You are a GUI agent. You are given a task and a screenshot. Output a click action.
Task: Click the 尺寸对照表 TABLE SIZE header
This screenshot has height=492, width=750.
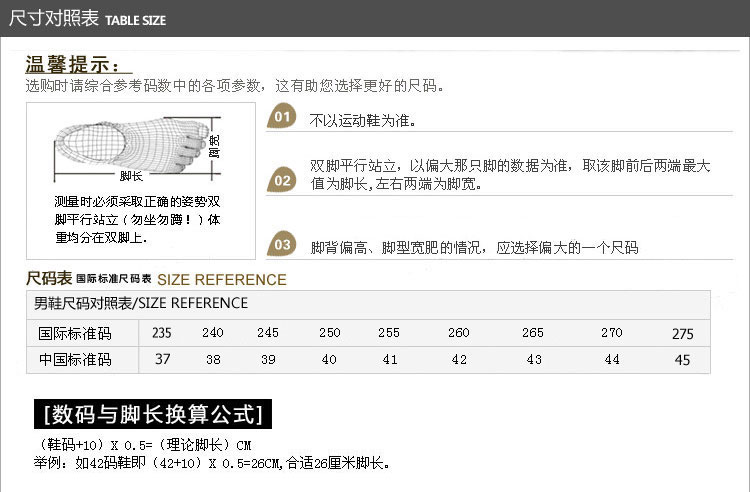pos(88,19)
